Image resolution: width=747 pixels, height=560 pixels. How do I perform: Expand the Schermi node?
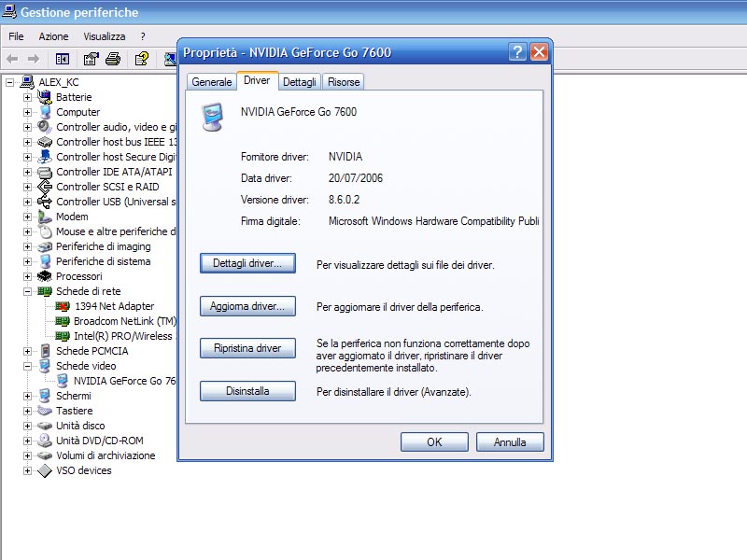(28, 396)
